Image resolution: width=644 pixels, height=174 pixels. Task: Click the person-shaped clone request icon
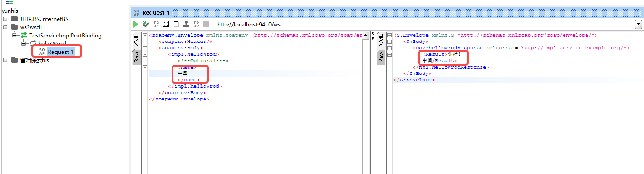click(186, 24)
